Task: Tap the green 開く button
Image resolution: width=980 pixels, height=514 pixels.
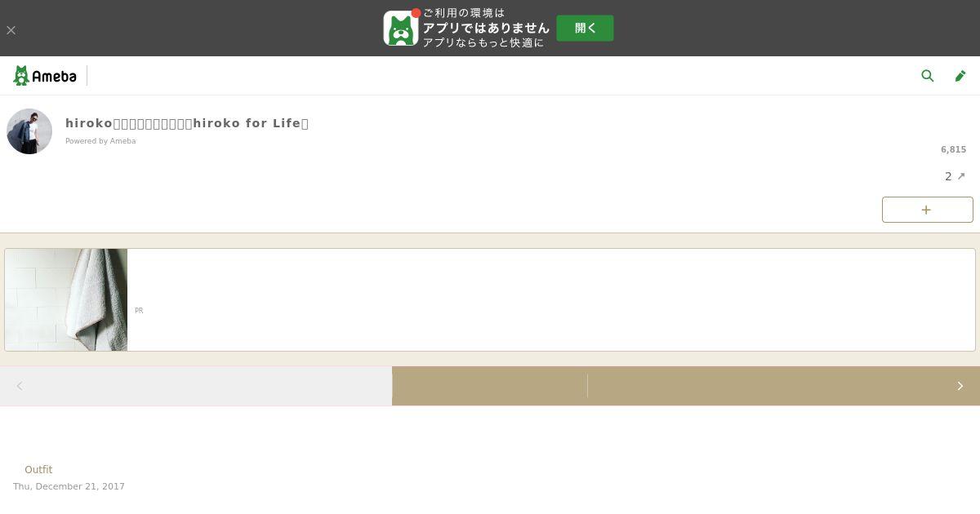Action: [585, 28]
